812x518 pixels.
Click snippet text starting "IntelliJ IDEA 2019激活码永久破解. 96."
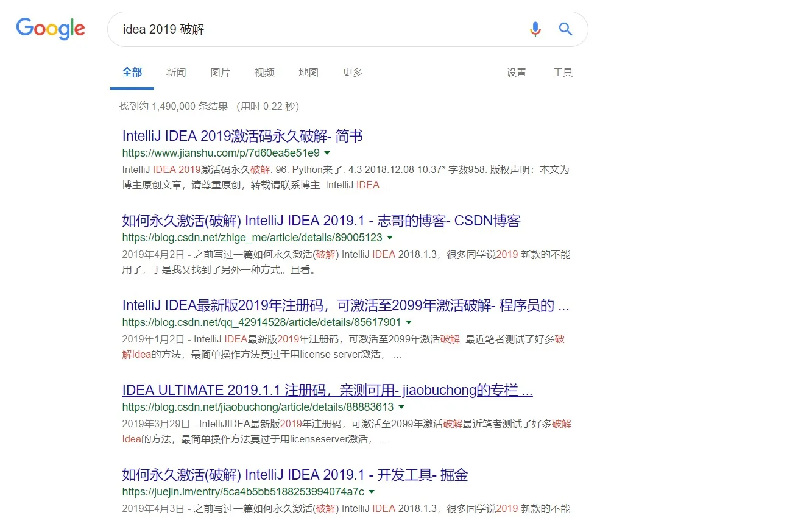click(346, 177)
